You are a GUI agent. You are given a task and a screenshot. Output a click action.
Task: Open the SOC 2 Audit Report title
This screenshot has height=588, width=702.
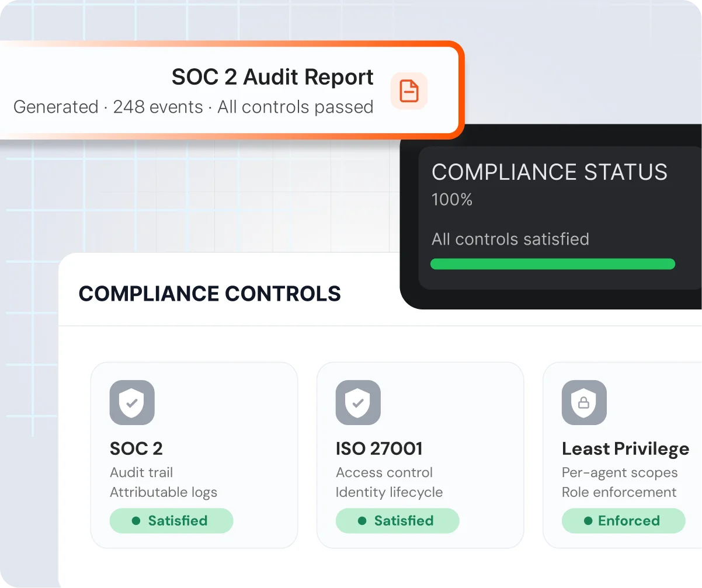[273, 77]
